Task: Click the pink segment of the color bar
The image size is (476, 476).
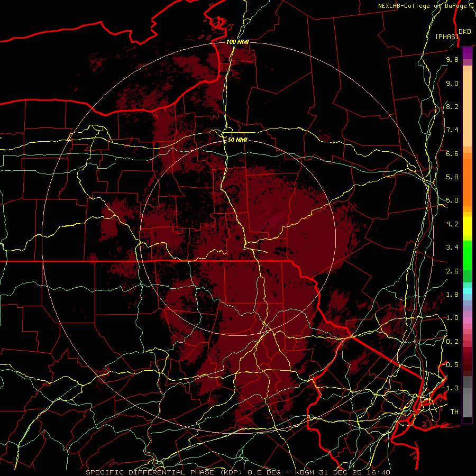Action: click(x=467, y=321)
